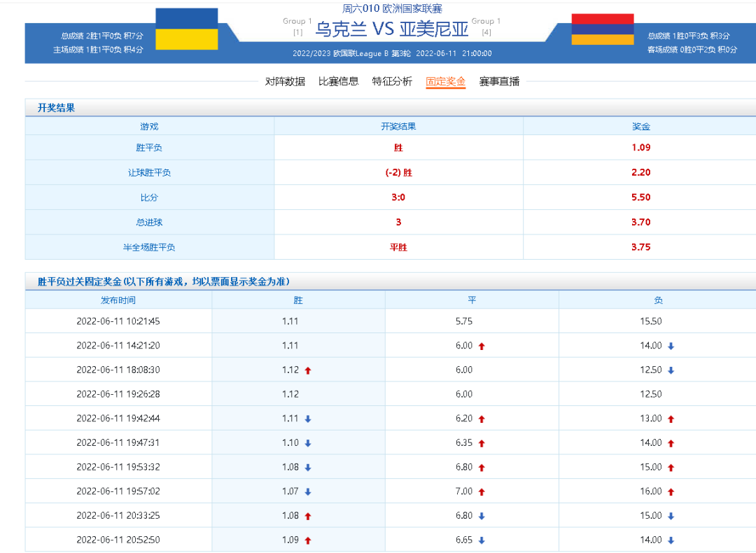Screen dimensions: 756x553
Task: Click blue down arrow beside 1.11 at 19:42:44
Action: 308,419
